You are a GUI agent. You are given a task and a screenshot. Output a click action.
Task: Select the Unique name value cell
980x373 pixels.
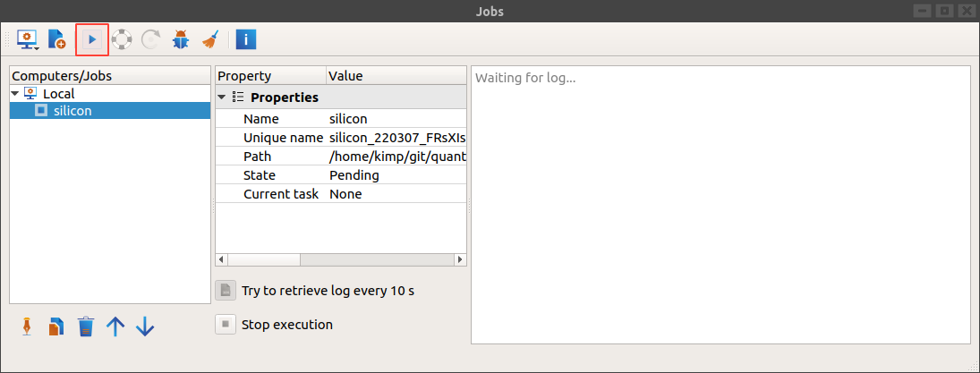click(396, 138)
